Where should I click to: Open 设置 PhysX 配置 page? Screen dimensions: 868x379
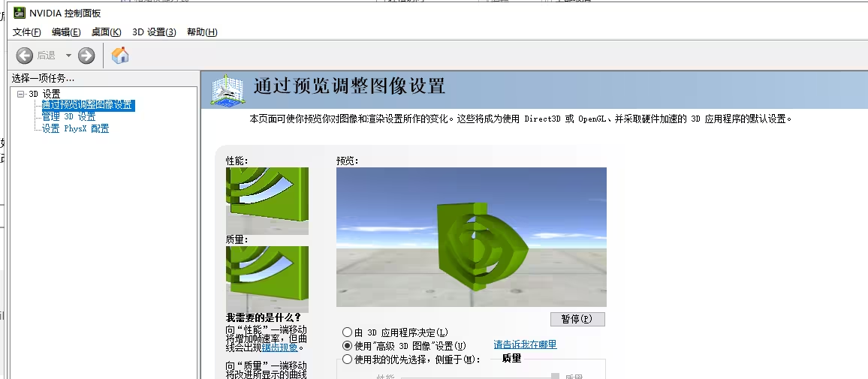pos(75,129)
